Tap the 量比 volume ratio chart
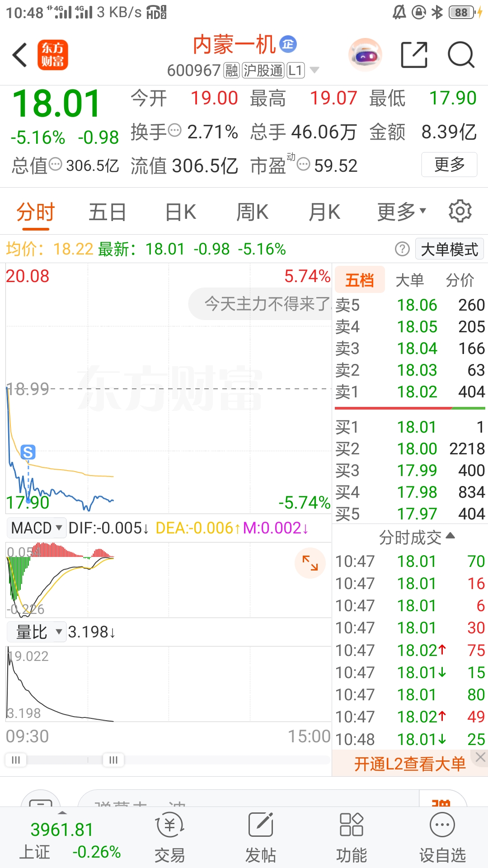 pos(169,684)
